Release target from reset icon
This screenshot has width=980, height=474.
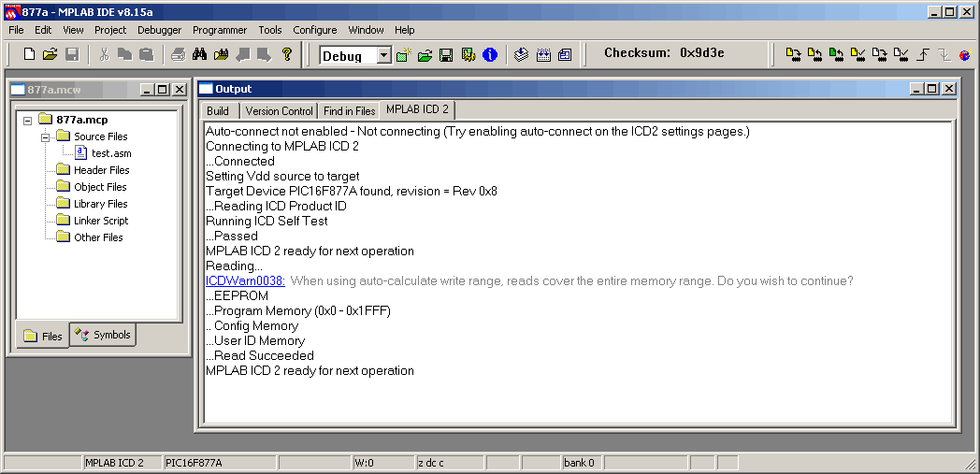[x=923, y=55]
